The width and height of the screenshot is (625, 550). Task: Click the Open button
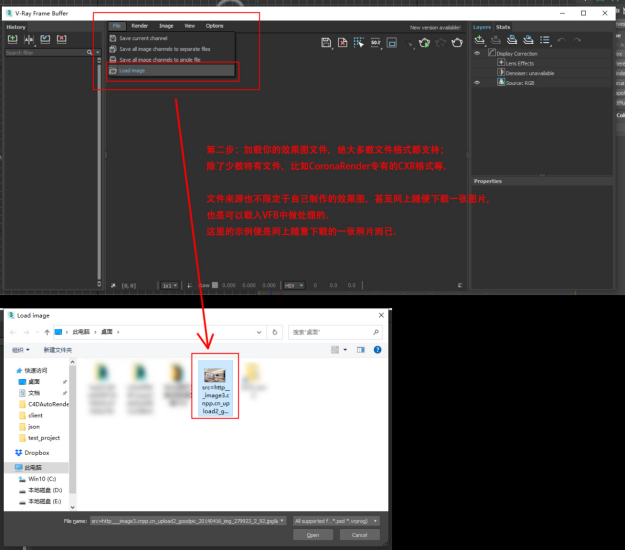(x=313, y=535)
